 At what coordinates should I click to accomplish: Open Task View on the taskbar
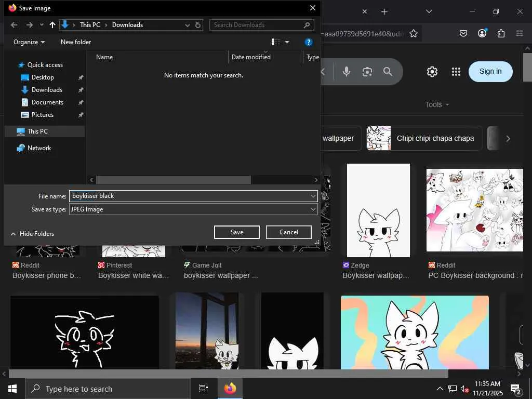click(203, 389)
